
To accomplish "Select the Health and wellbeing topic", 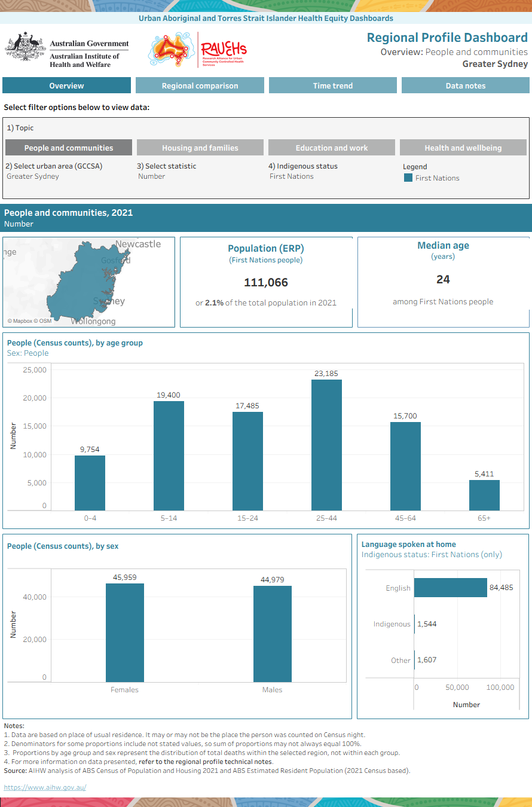I will [x=463, y=148].
